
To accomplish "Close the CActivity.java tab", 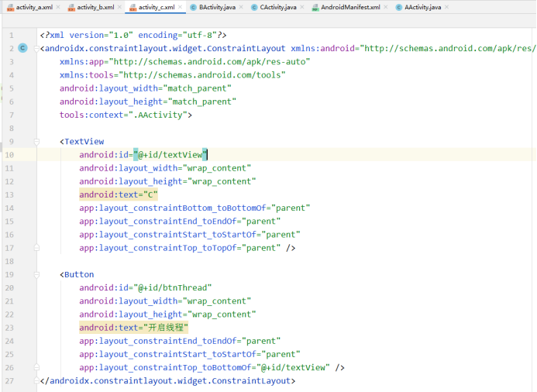I will tap(302, 7).
